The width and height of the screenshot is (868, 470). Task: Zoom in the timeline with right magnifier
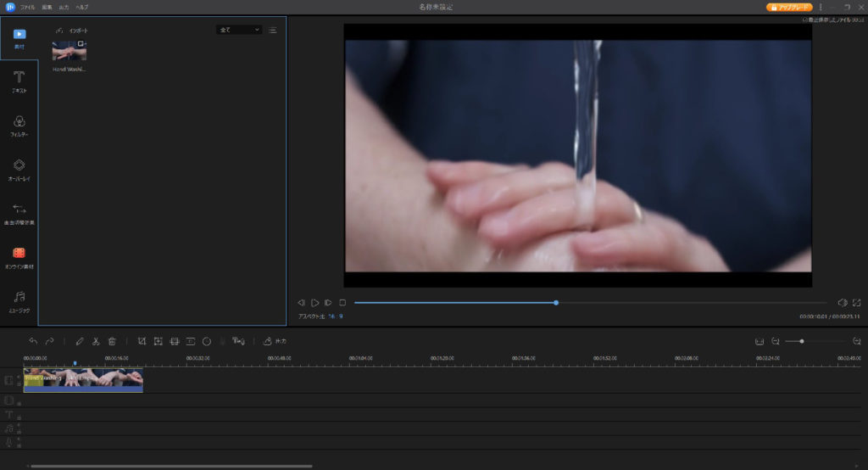[857, 341]
